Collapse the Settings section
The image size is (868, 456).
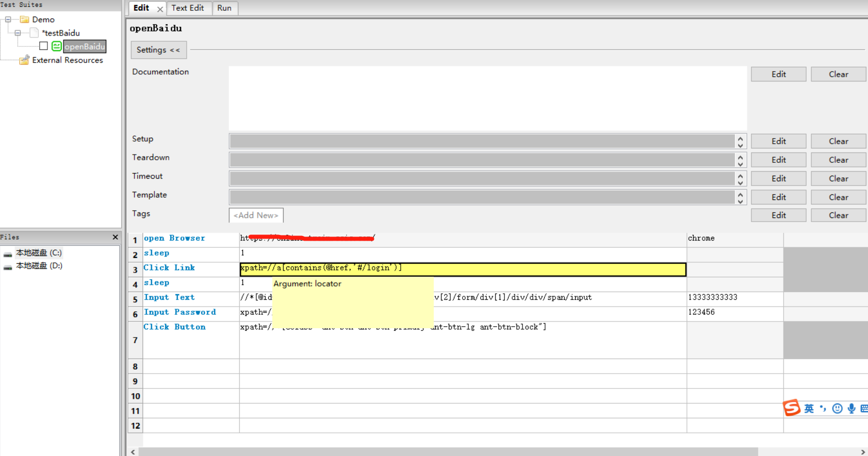[x=158, y=50]
